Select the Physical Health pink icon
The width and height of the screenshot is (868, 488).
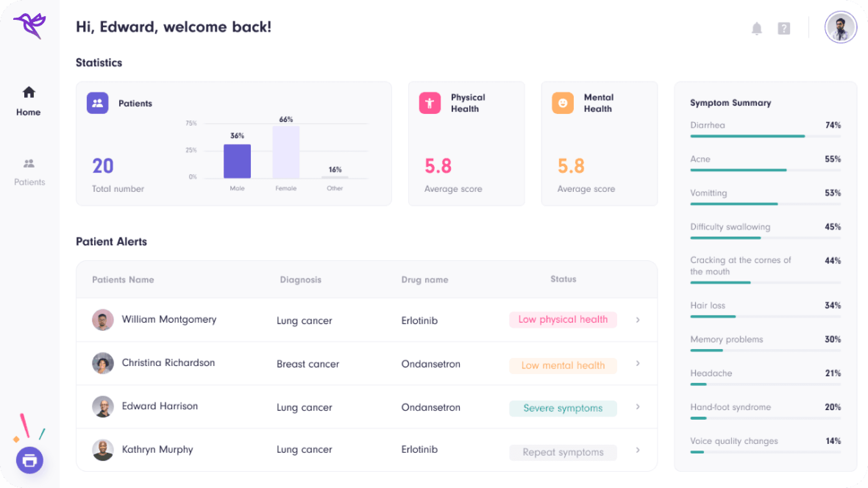[430, 103]
